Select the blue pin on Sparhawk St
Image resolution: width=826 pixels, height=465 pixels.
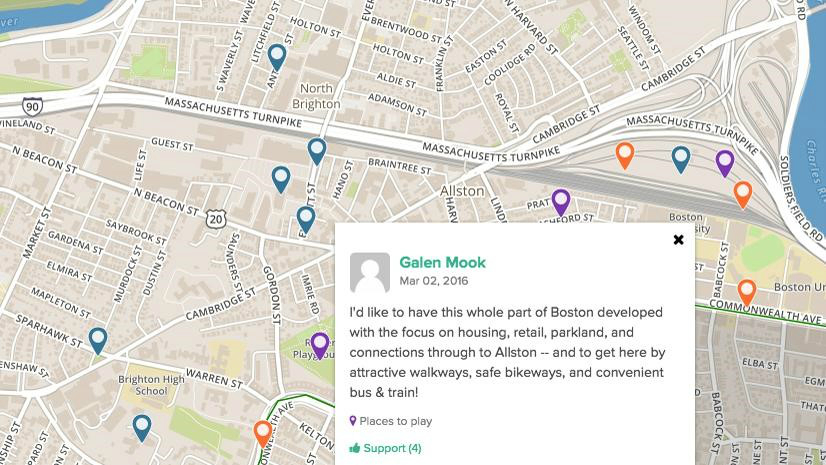[97, 340]
